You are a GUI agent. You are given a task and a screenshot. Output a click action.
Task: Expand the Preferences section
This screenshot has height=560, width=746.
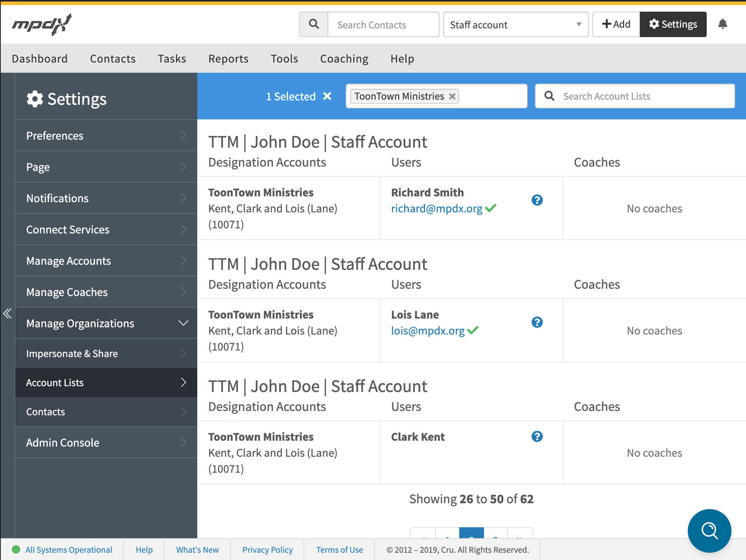click(x=106, y=135)
